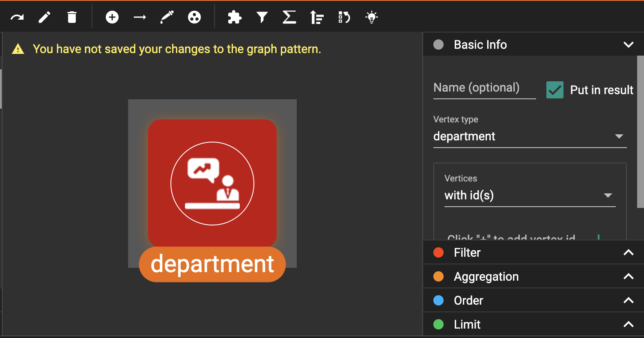This screenshot has height=338, width=644.
Task: Select the pencil edit icon
Action: (45, 18)
